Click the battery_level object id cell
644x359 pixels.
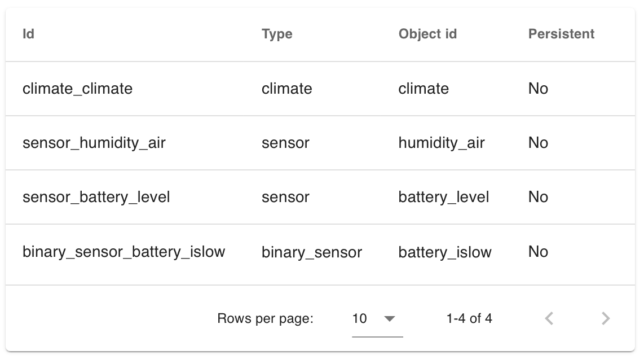444,198
